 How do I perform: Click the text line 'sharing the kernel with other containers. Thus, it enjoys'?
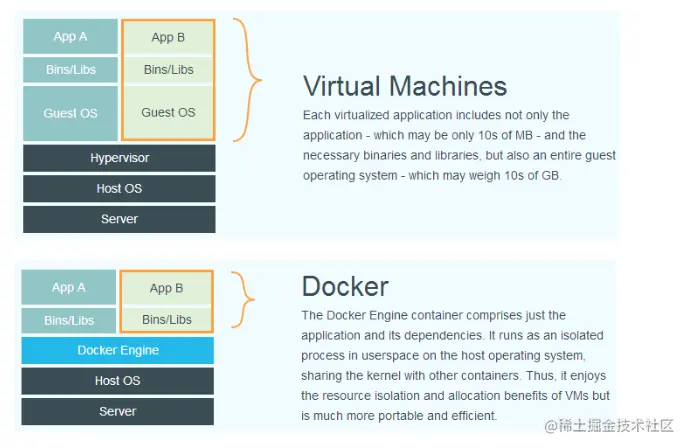[454, 376]
